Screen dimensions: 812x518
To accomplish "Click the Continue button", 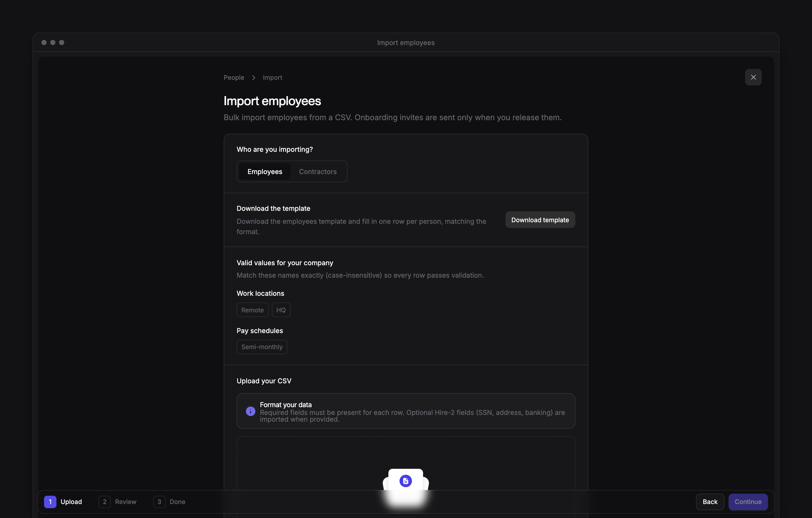I will [748, 501].
